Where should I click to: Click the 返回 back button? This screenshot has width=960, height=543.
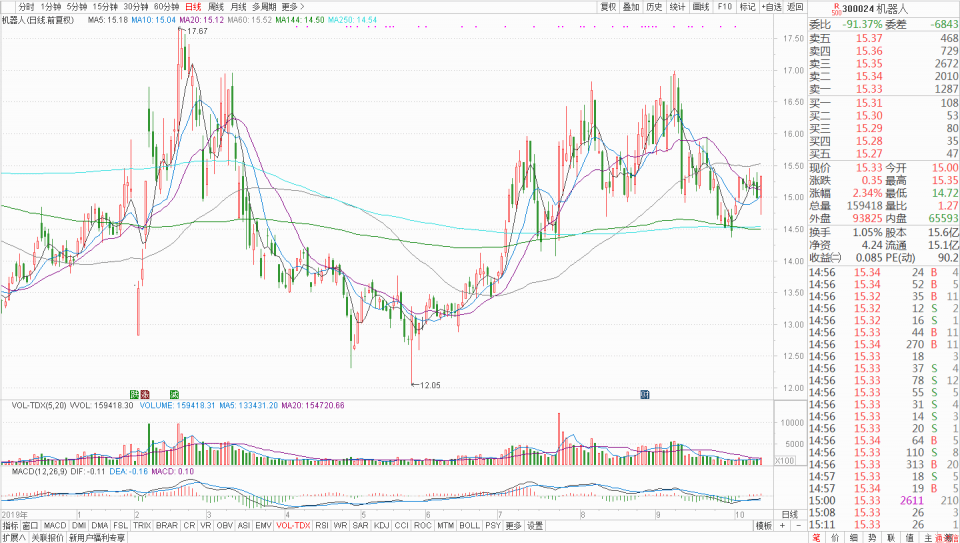[x=795, y=7]
